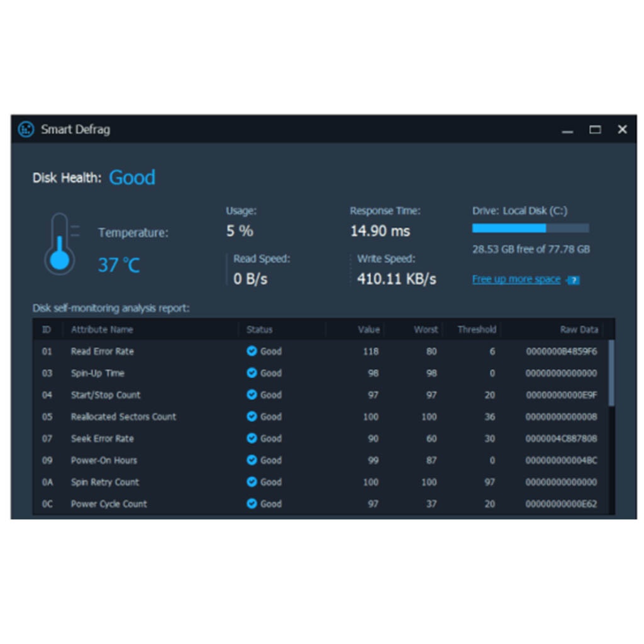This screenshot has height=644, width=644.
Task: Click the Good checkmark icon for Read Error Rate
Action: tap(252, 351)
